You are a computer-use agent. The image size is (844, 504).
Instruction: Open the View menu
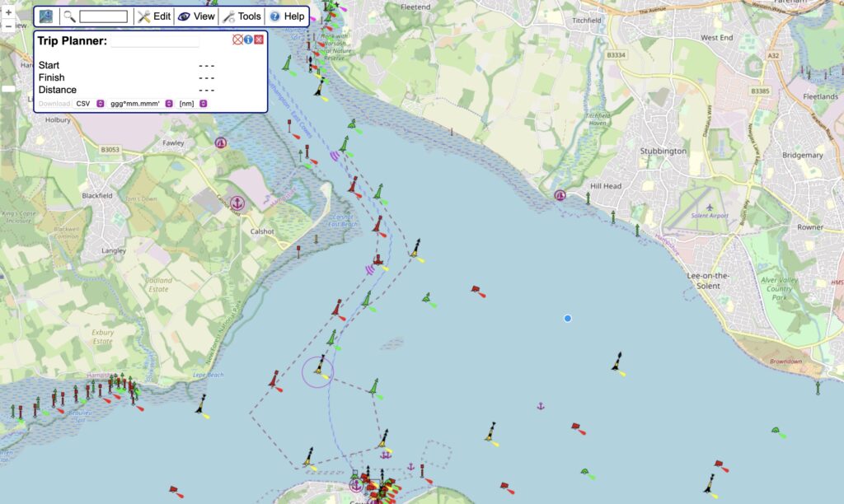click(x=196, y=16)
